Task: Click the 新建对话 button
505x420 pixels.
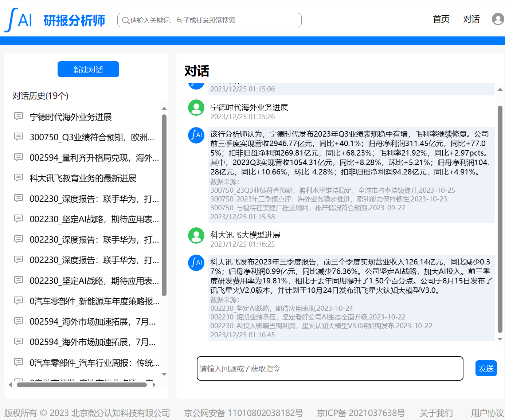Action: coord(88,69)
